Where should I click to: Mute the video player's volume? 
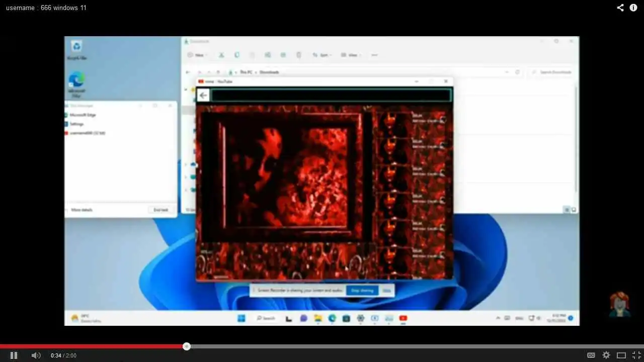[36, 355]
